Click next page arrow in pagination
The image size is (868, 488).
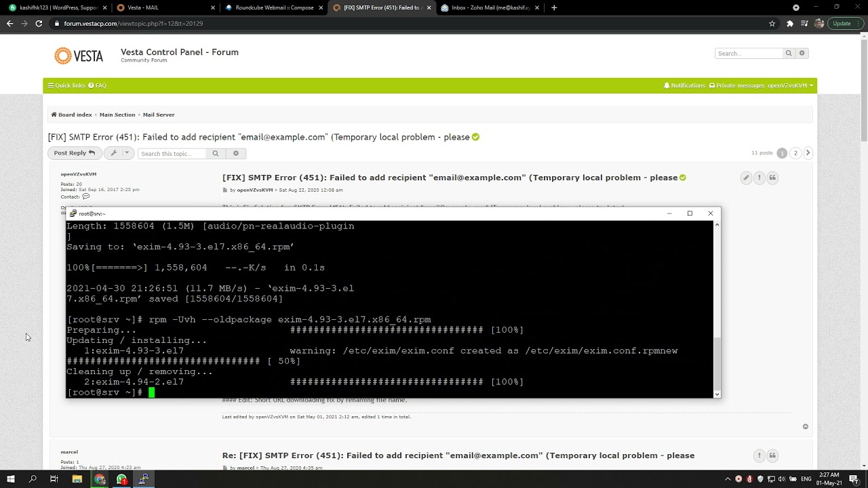point(808,153)
